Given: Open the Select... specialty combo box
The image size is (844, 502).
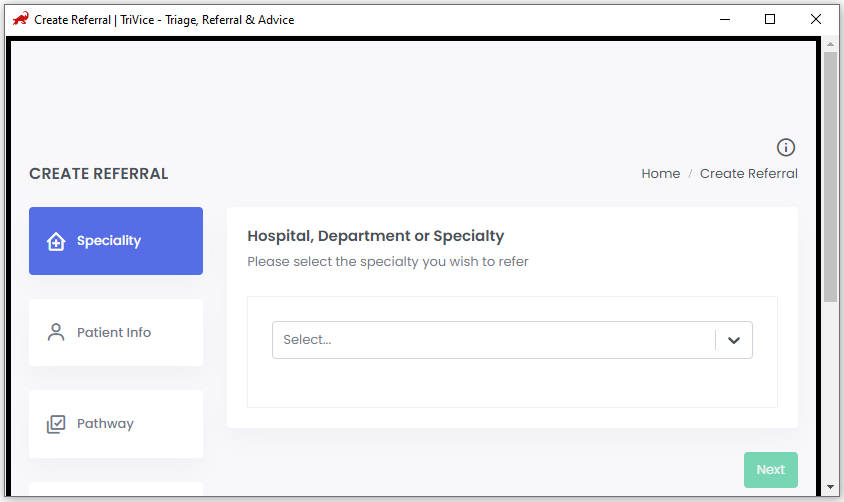Looking at the screenshot, I should [x=512, y=340].
